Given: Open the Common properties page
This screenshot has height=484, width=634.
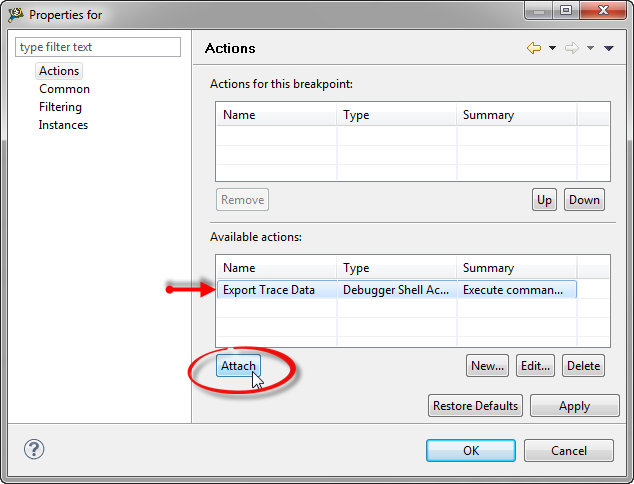Looking at the screenshot, I should pos(64,89).
